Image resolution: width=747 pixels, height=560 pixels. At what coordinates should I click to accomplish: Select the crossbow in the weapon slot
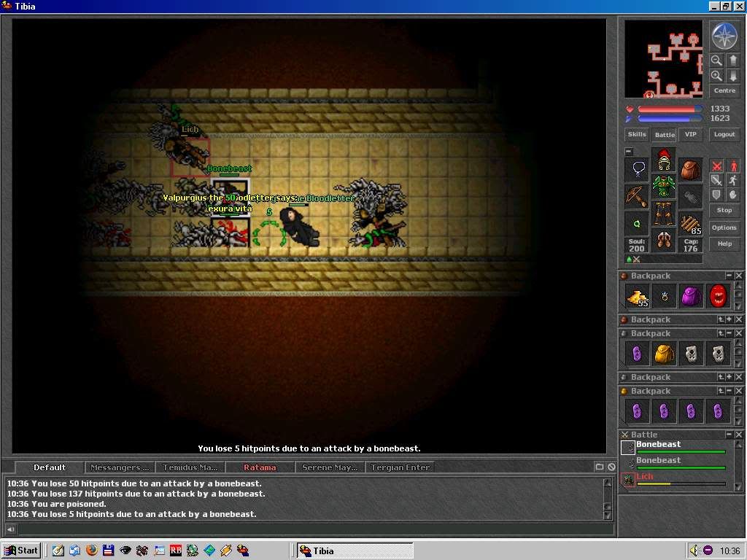(x=638, y=197)
